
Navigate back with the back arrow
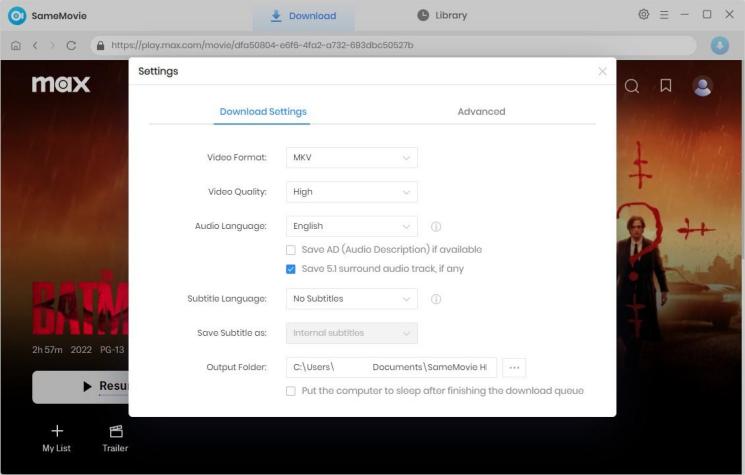point(35,45)
